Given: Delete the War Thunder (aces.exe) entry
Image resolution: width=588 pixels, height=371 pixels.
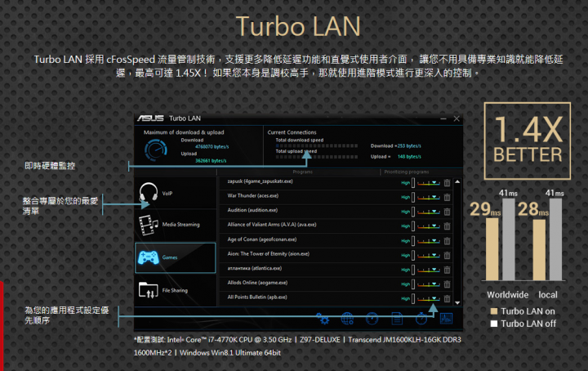Looking at the screenshot, I should [x=447, y=197].
